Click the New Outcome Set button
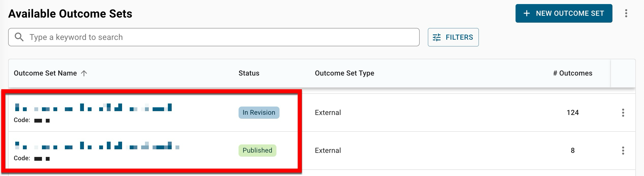This screenshot has height=176, width=644. 564,13
